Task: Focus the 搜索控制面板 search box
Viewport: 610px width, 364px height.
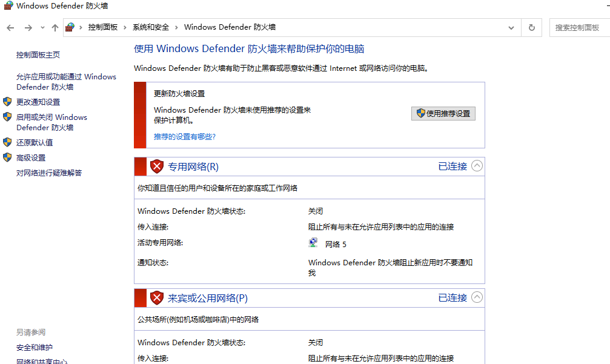Action: click(x=580, y=28)
